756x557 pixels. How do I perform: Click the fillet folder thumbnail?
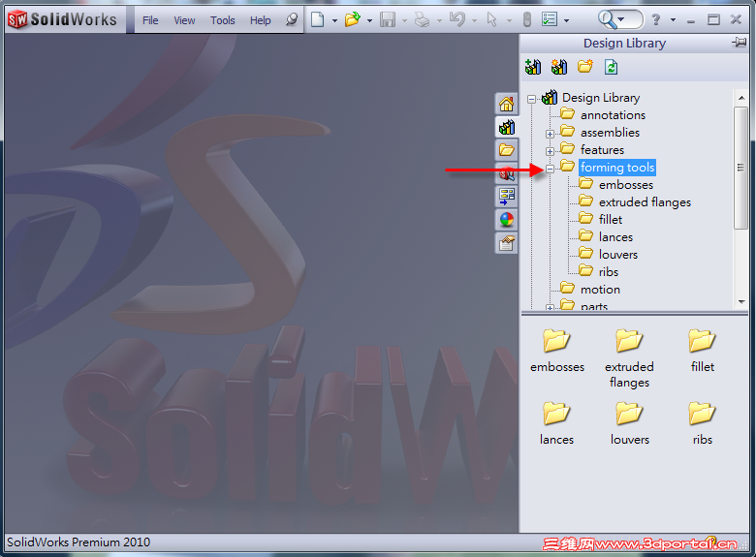pos(702,341)
